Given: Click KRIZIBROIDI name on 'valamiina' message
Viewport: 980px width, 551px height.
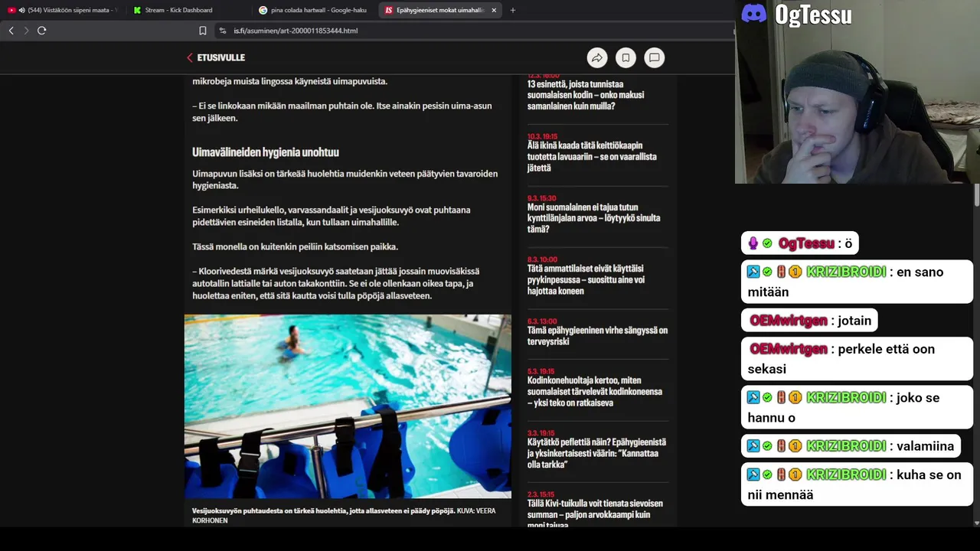Looking at the screenshot, I should point(846,446).
